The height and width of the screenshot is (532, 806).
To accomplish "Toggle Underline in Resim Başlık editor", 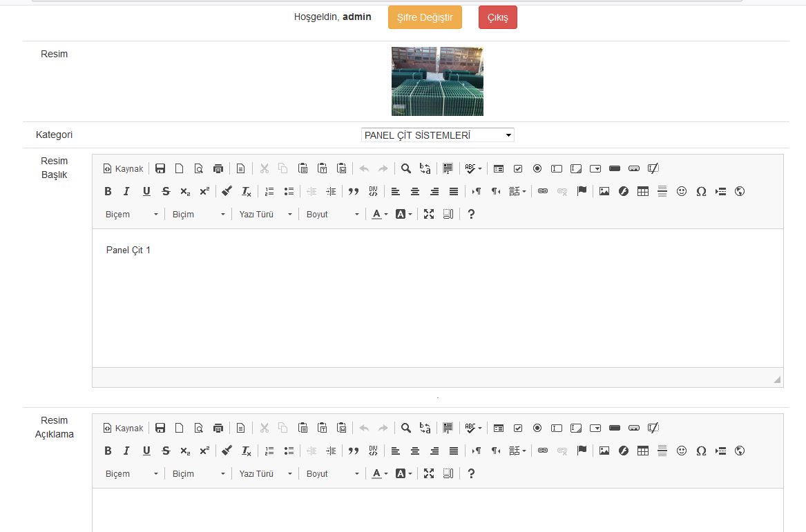I will point(146,191).
